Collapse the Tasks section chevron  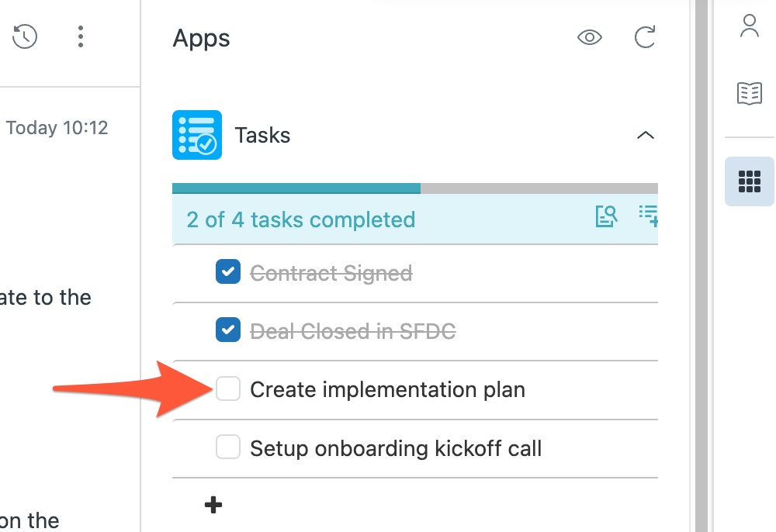pos(646,135)
